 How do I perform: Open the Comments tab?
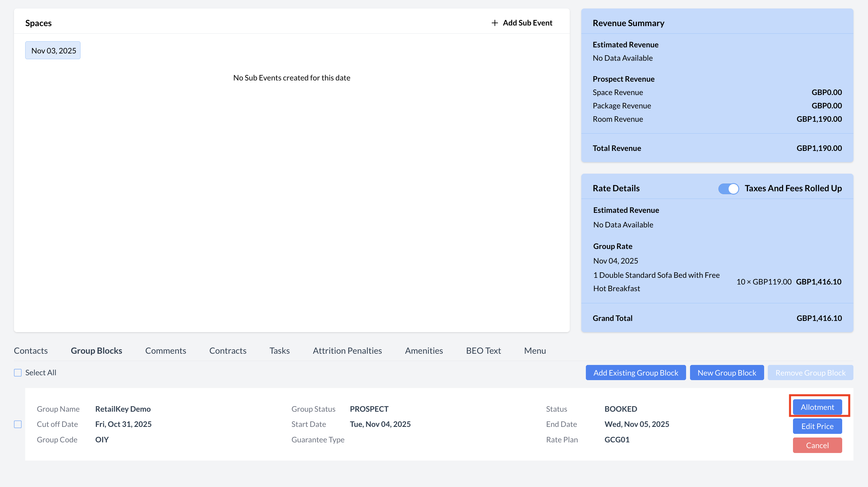(166, 351)
